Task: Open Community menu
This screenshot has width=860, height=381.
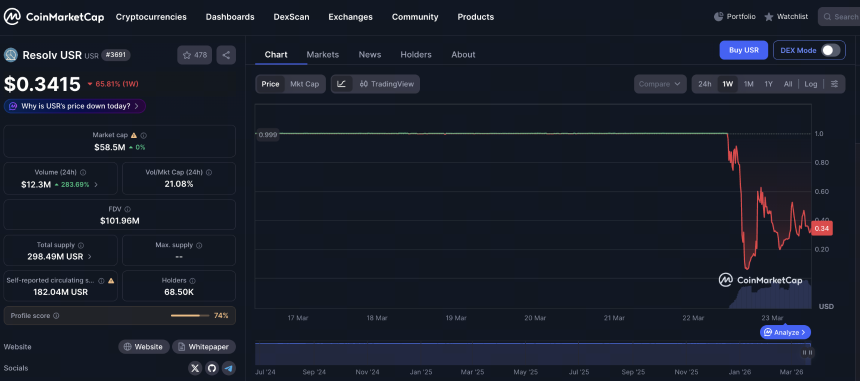Action: click(x=415, y=17)
